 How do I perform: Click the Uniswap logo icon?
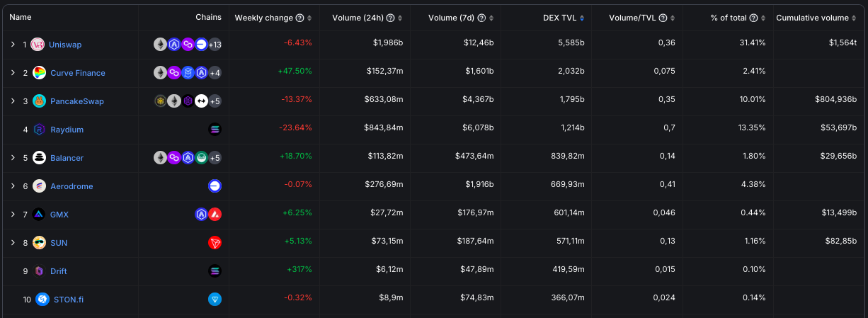click(38, 45)
